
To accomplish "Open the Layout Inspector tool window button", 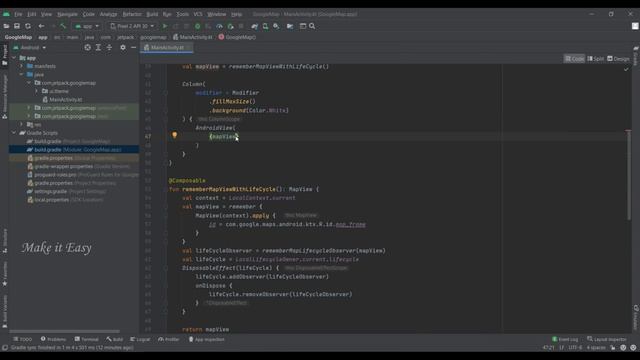I will pyautogui.click(x=606, y=339).
